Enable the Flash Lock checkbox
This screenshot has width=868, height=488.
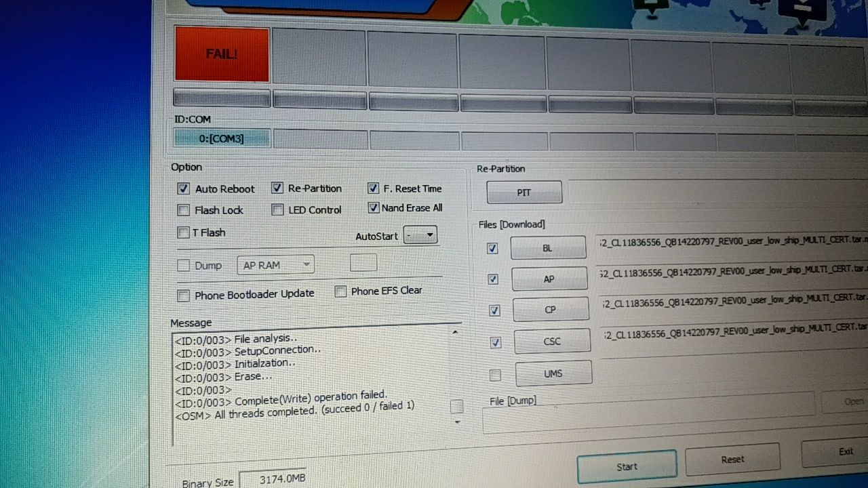tap(183, 210)
